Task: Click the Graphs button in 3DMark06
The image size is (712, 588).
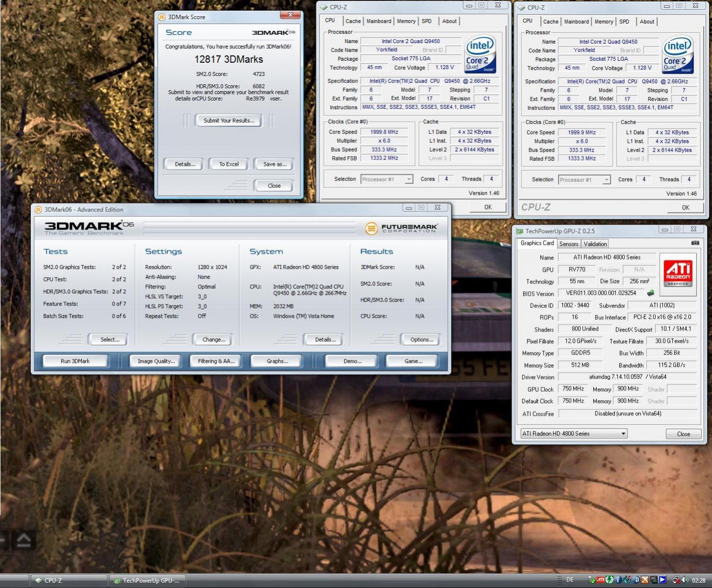Action: 277,361
